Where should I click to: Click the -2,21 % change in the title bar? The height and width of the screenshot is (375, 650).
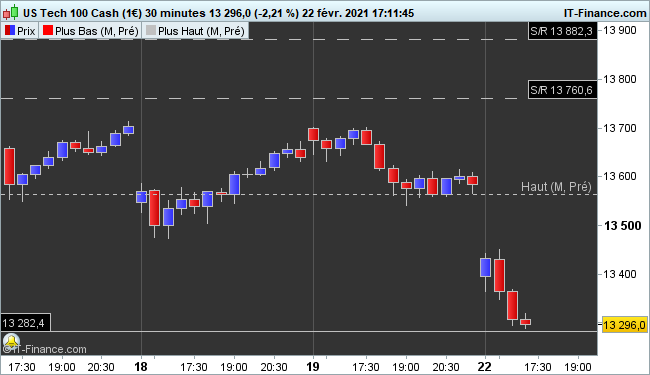pos(276,13)
